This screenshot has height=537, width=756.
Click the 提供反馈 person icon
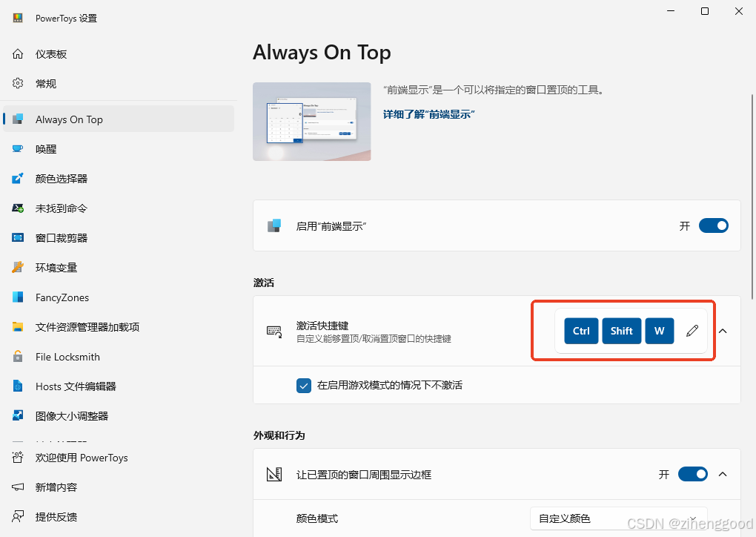click(x=18, y=517)
